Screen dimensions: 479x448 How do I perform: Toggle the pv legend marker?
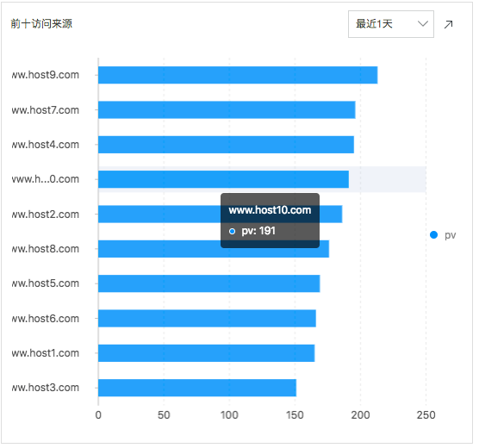pyautogui.click(x=433, y=234)
